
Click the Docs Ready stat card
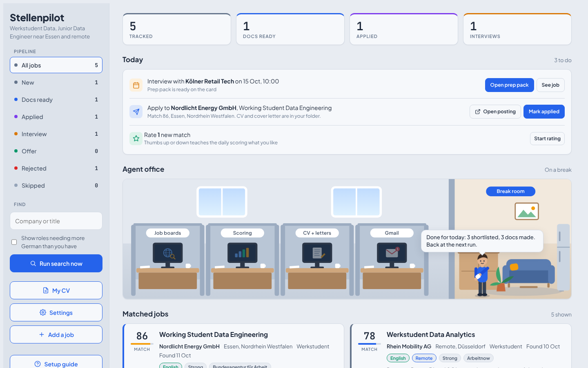click(x=290, y=29)
